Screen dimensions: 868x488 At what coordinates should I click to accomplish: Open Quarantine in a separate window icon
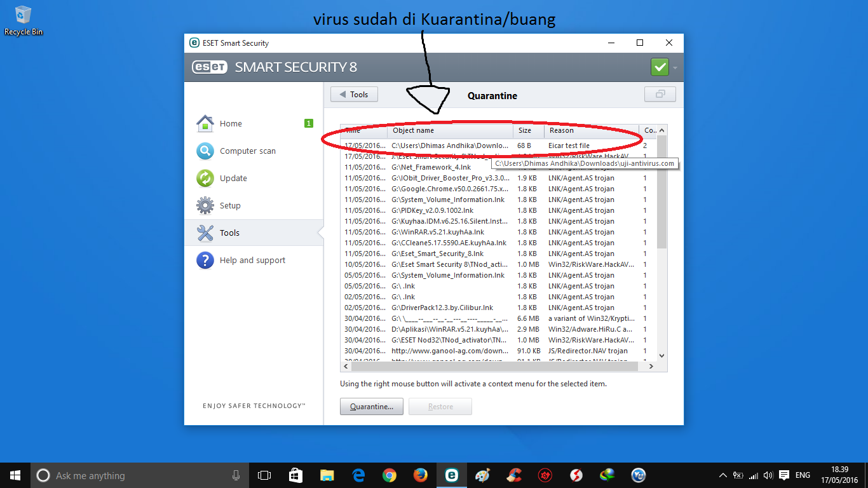[660, 95]
